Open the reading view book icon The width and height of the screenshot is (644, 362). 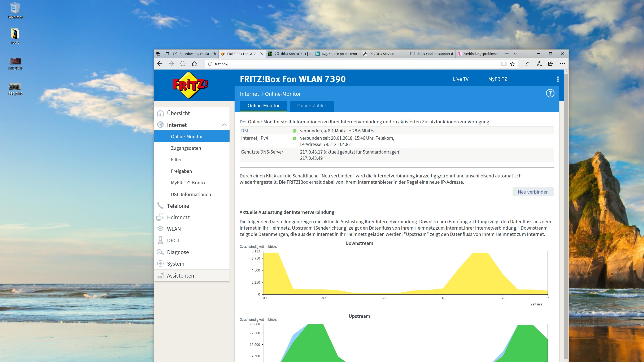click(x=504, y=64)
